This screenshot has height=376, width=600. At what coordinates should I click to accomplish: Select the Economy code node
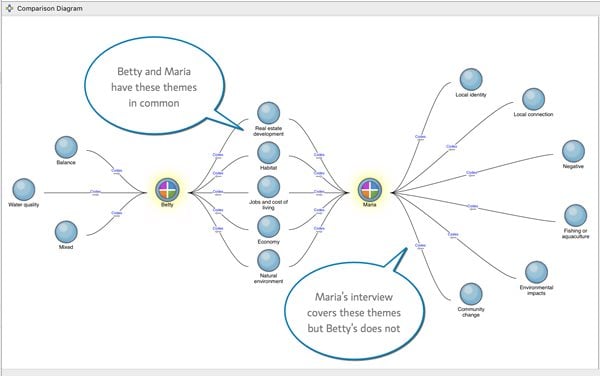point(269,226)
